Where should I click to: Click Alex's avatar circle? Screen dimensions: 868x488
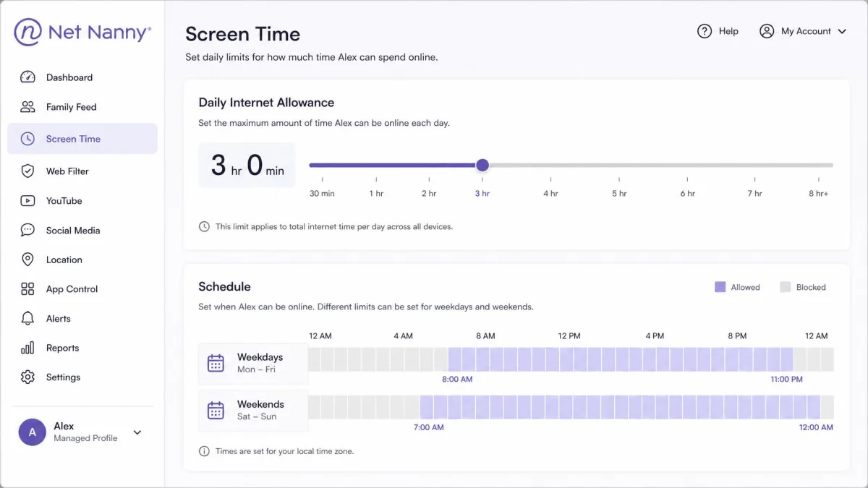pyautogui.click(x=32, y=432)
